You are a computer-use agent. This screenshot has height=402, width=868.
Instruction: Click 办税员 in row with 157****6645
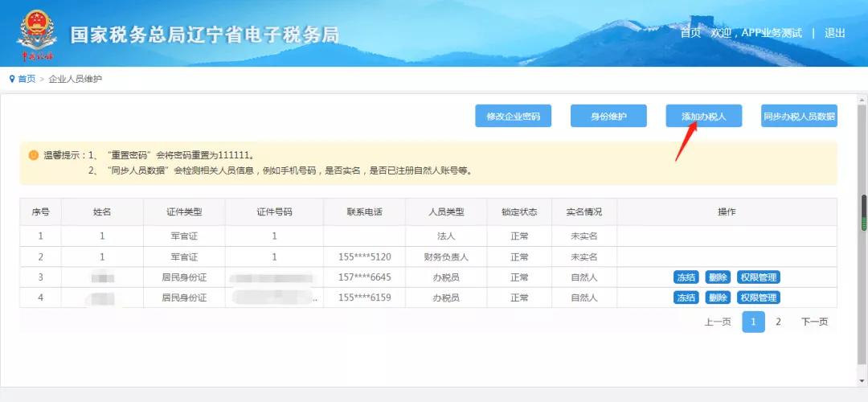[x=446, y=277]
